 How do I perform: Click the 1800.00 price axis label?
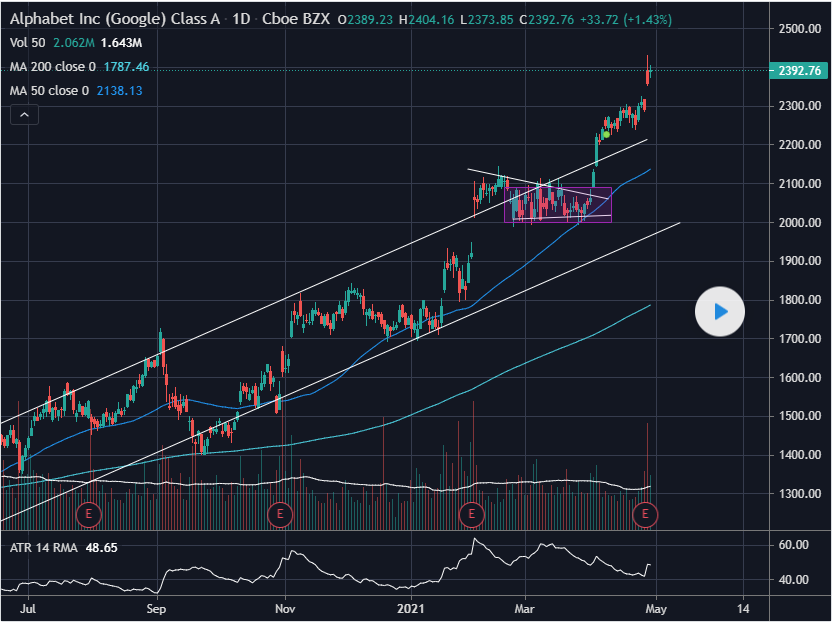coord(800,300)
